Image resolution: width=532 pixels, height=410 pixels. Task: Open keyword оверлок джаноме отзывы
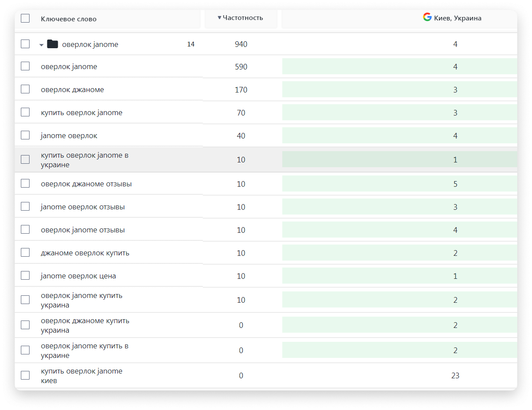tap(86, 184)
